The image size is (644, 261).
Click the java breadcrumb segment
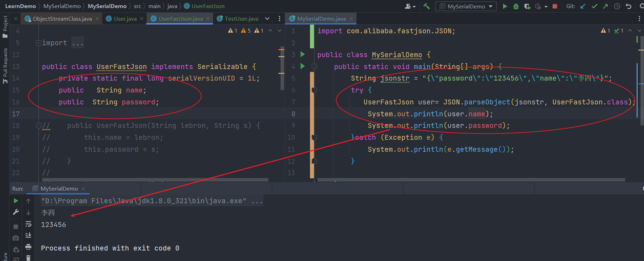(172, 6)
